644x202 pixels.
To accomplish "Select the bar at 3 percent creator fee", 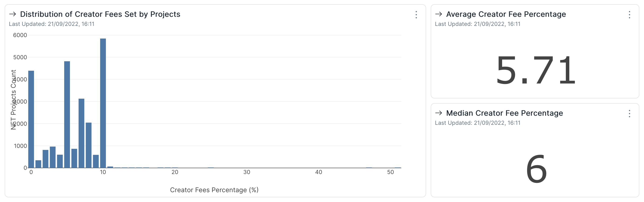I will pos(52,157).
